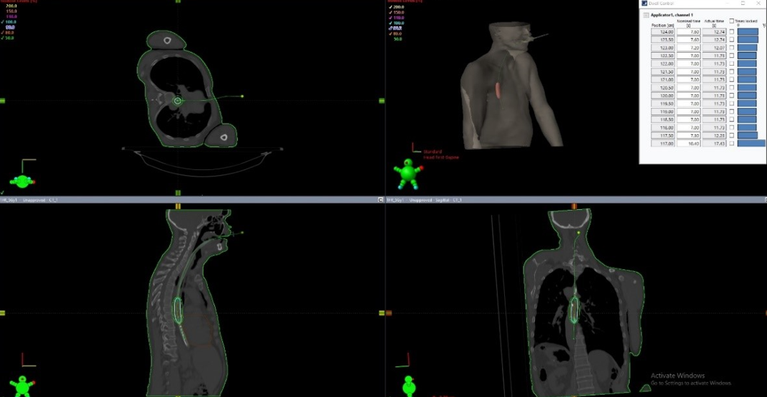
Task: Lock the dwell time at position 124.00
Action: click(x=731, y=32)
